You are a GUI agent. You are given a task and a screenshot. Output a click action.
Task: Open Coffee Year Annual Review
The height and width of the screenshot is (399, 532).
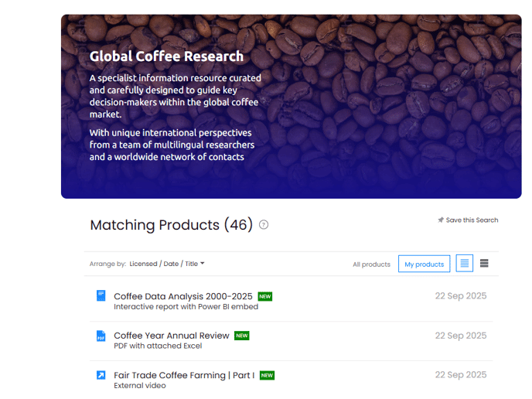pyautogui.click(x=172, y=336)
